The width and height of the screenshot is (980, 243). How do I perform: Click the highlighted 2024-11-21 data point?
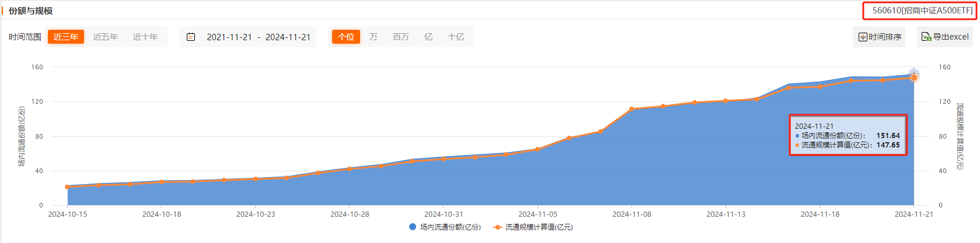coord(913,77)
